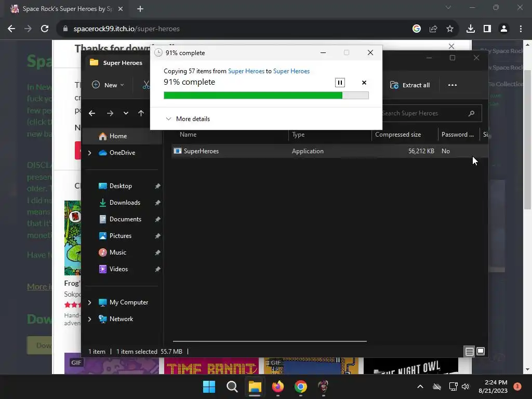532x399 pixels.
Task: Open the destination Super Heroes link
Action: (291, 71)
